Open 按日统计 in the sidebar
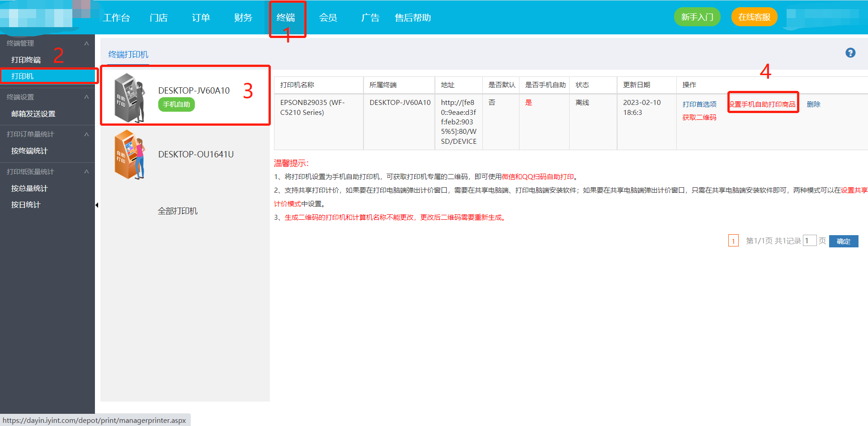 click(26, 205)
